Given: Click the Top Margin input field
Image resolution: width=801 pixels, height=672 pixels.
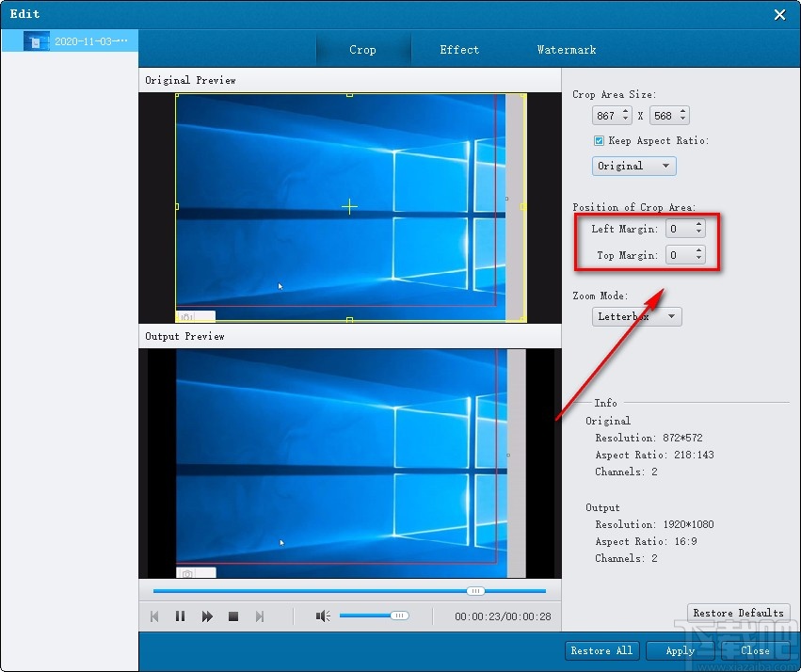Looking at the screenshot, I should pyautogui.click(x=680, y=255).
